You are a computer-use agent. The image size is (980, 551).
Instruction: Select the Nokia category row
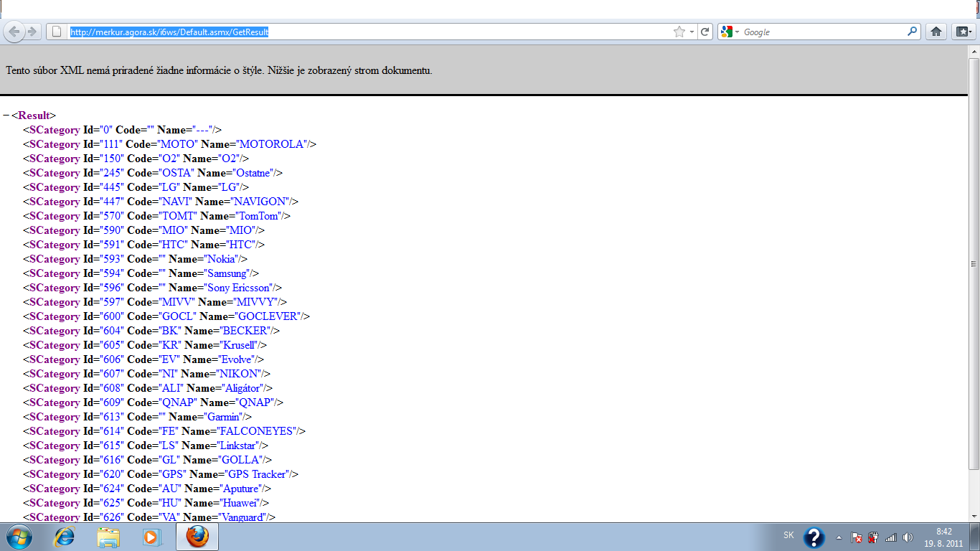point(136,259)
